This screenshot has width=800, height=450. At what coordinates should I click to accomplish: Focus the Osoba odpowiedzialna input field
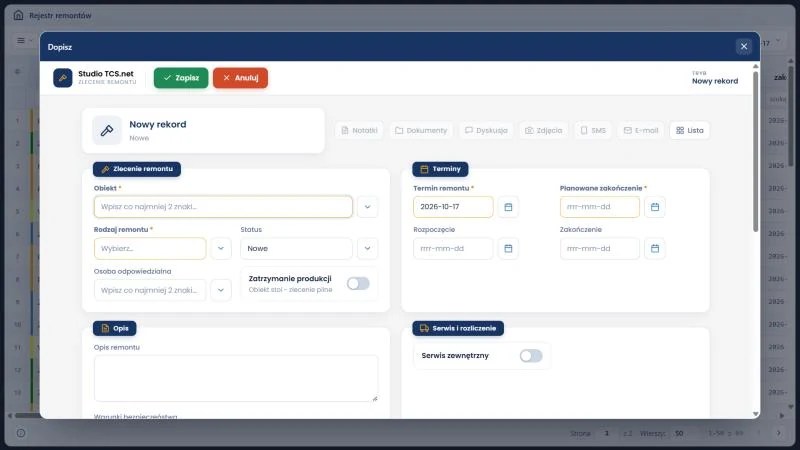[x=150, y=290]
